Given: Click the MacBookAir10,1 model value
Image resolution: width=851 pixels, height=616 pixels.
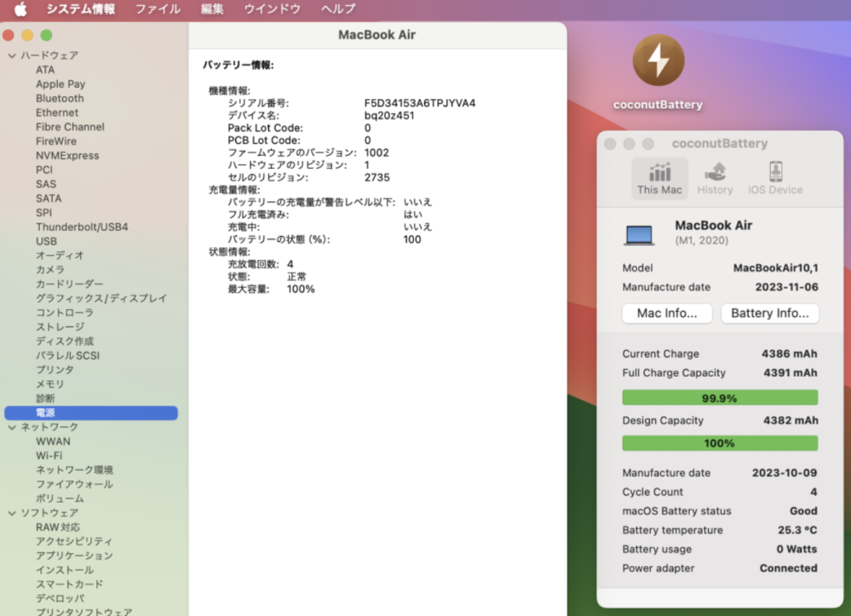Looking at the screenshot, I should pyautogui.click(x=775, y=268).
